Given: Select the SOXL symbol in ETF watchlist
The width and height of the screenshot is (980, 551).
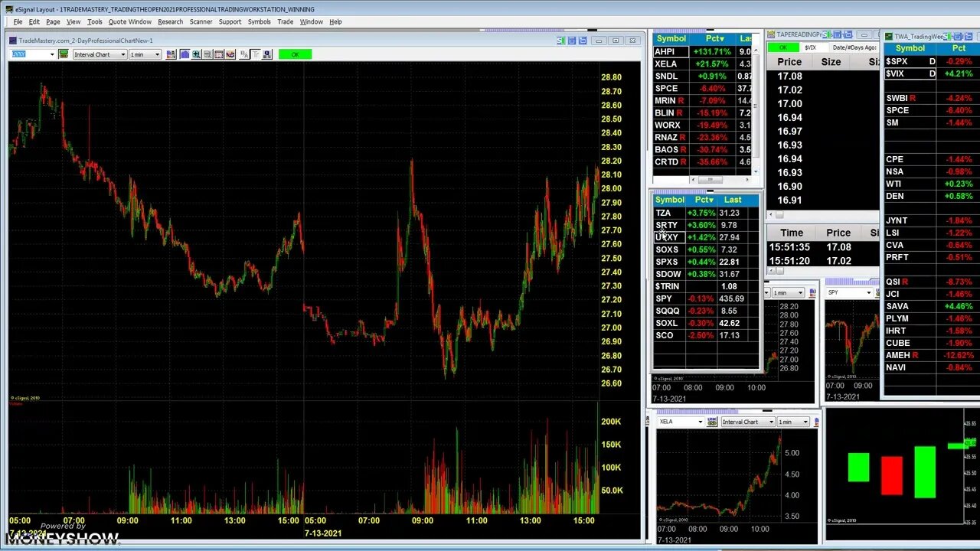Looking at the screenshot, I should click(667, 323).
